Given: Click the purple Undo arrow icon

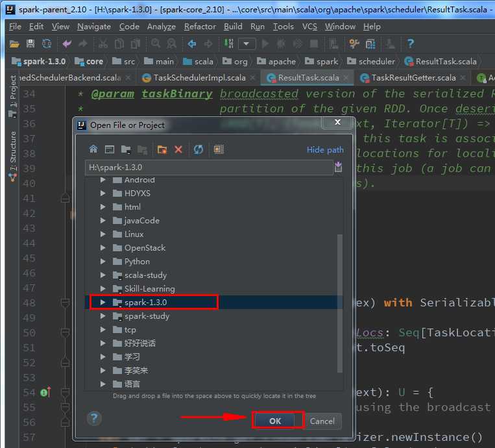Looking at the screenshot, I should [x=67, y=44].
